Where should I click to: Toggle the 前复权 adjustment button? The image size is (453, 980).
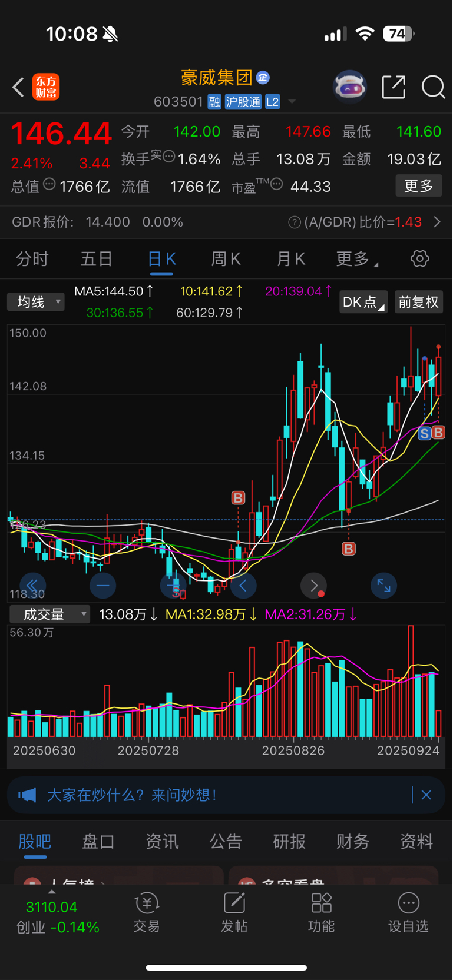pyautogui.click(x=419, y=302)
